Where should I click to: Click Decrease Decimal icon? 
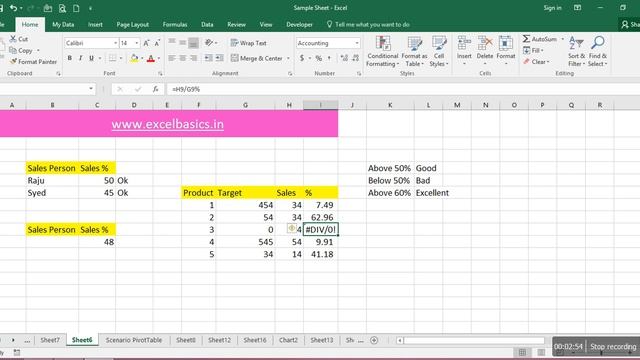[x=356, y=58]
